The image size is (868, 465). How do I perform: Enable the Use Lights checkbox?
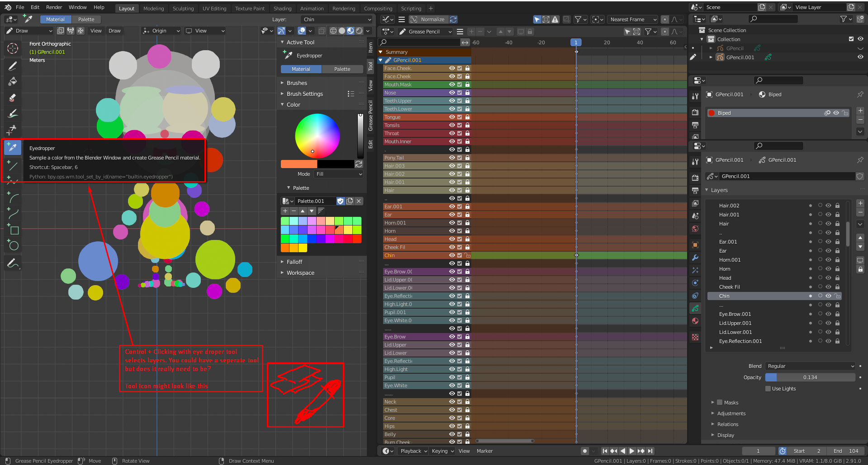[768, 389]
